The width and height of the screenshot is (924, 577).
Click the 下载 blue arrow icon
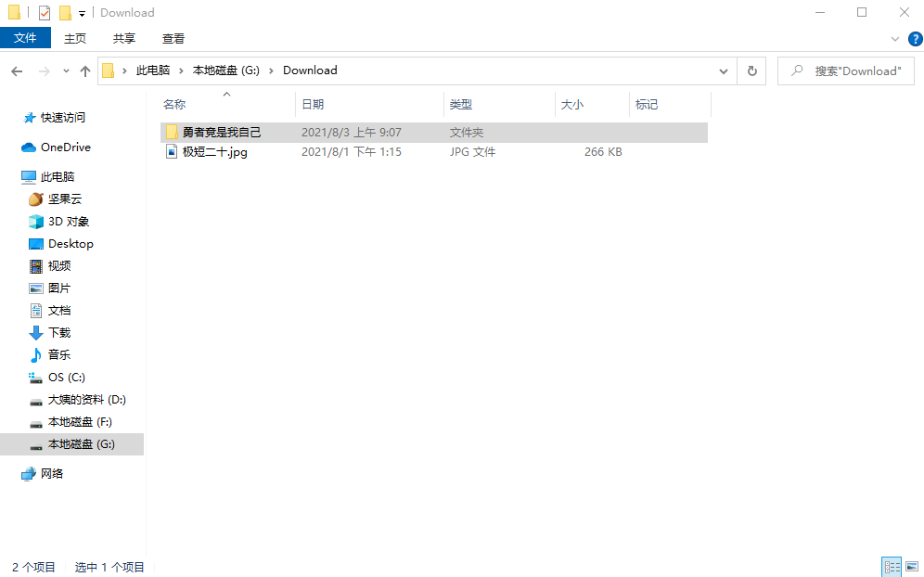tap(36, 333)
